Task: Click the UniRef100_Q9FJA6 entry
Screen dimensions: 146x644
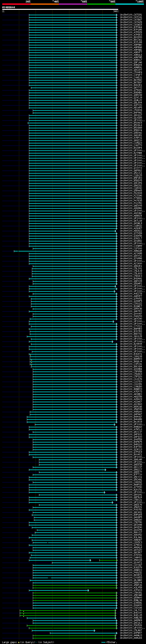Action: [x=131, y=63]
